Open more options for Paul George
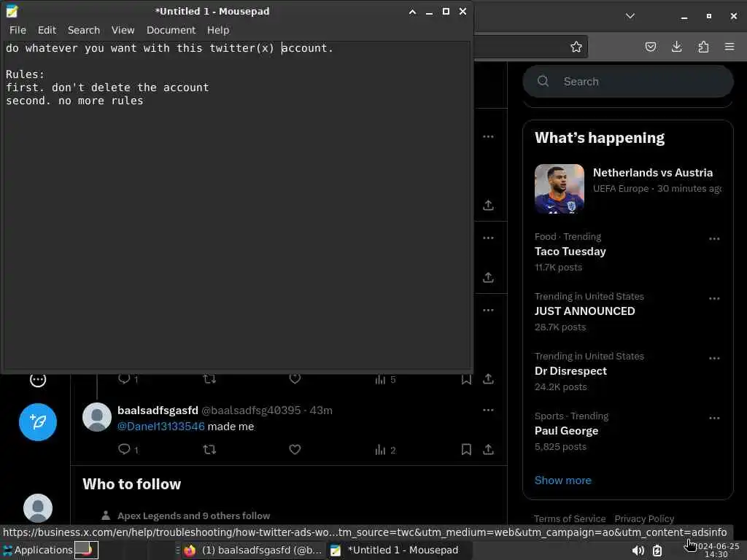This screenshot has height=560, width=747. [x=714, y=418]
